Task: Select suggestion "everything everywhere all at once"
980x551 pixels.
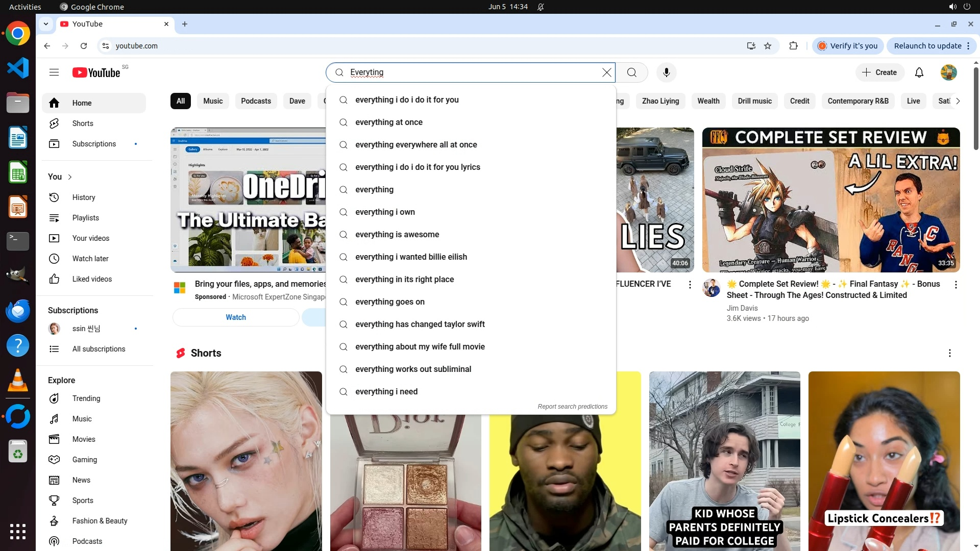Action: [416, 145]
